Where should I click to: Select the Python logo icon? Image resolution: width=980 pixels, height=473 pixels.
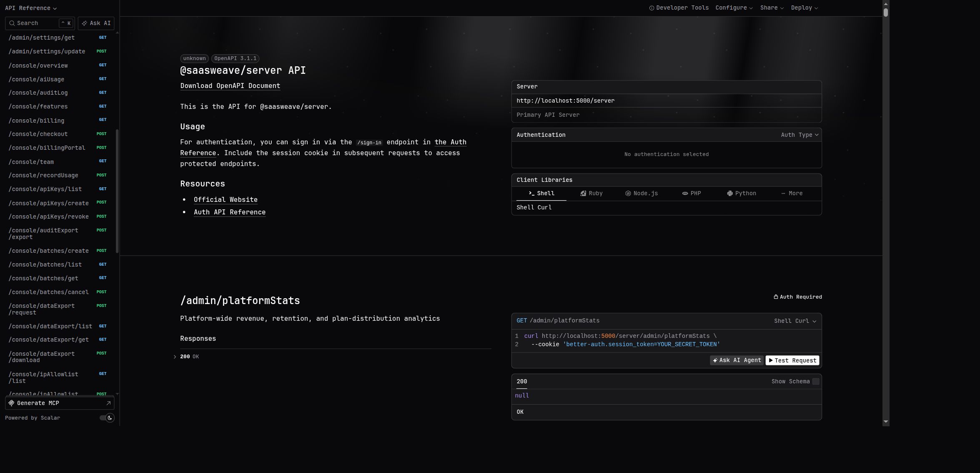point(730,194)
